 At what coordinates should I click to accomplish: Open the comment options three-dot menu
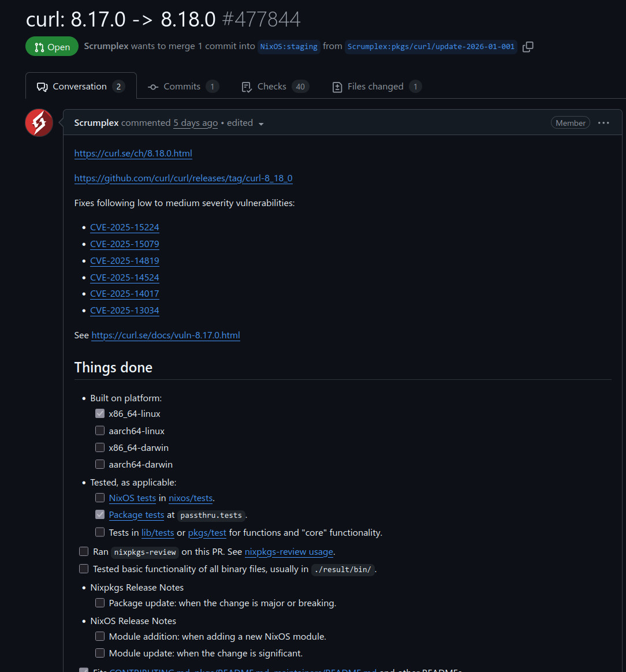(603, 123)
